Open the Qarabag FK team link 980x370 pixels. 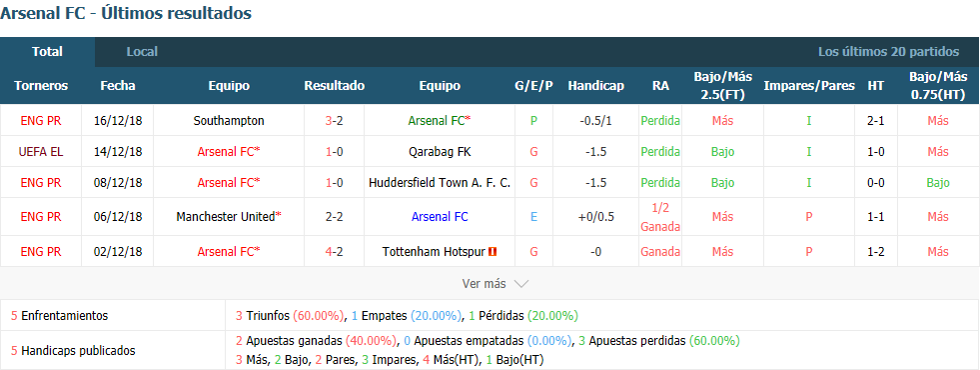pyautogui.click(x=440, y=152)
